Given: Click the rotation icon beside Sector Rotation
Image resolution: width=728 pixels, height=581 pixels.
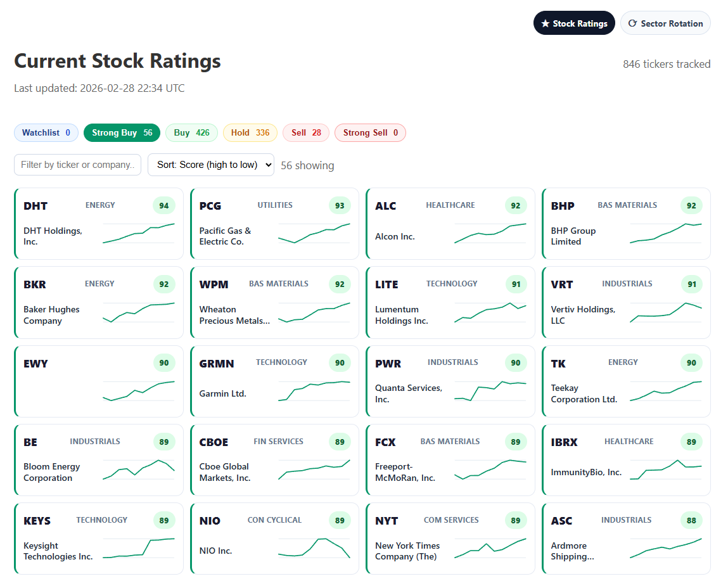Looking at the screenshot, I should [632, 23].
